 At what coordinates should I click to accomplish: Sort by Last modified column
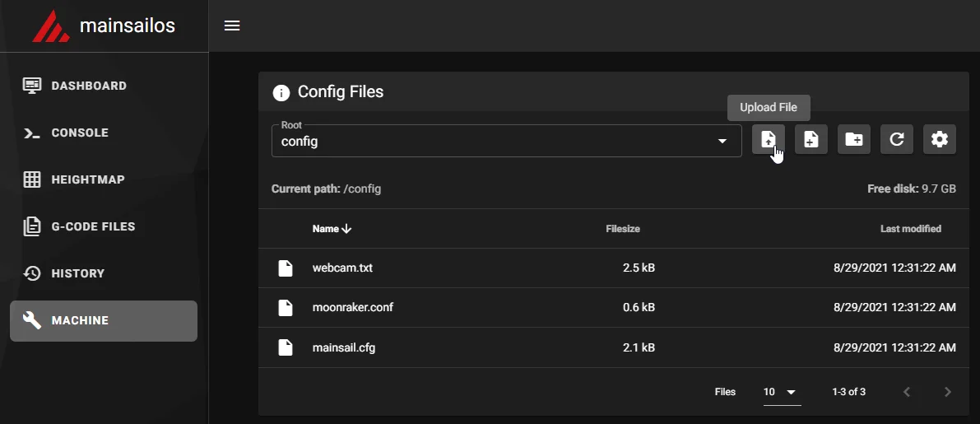pyautogui.click(x=910, y=229)
